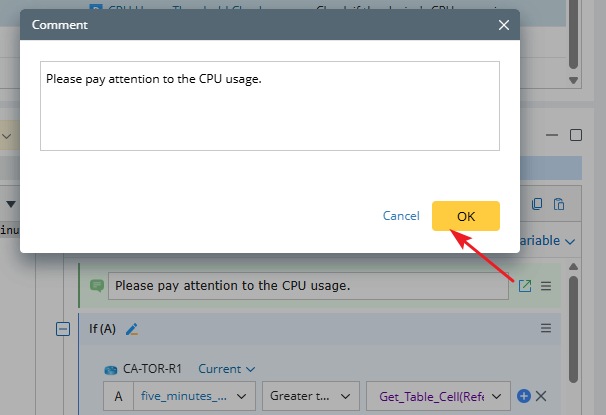Add a condition with the plus icon
The width and height of the screenshot is (606, 415).
click(524, 397)
